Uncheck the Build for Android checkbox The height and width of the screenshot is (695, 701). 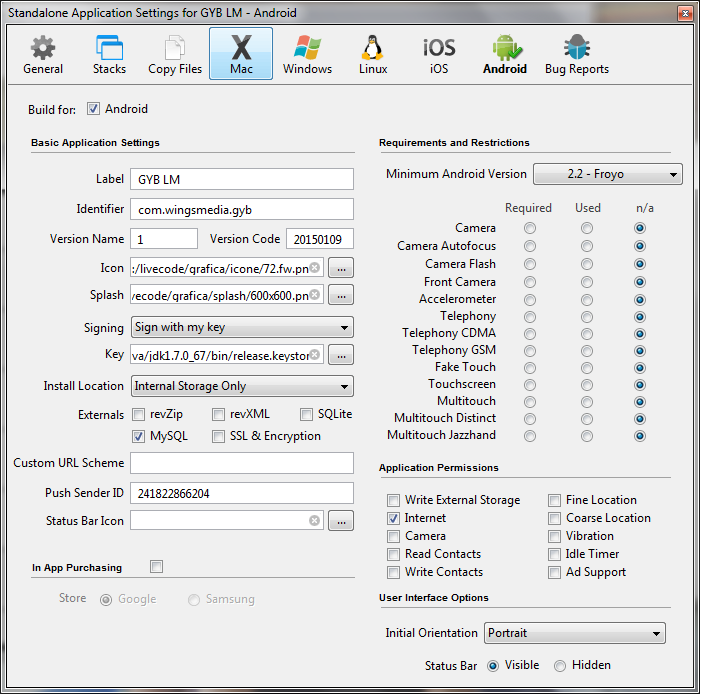94,109
